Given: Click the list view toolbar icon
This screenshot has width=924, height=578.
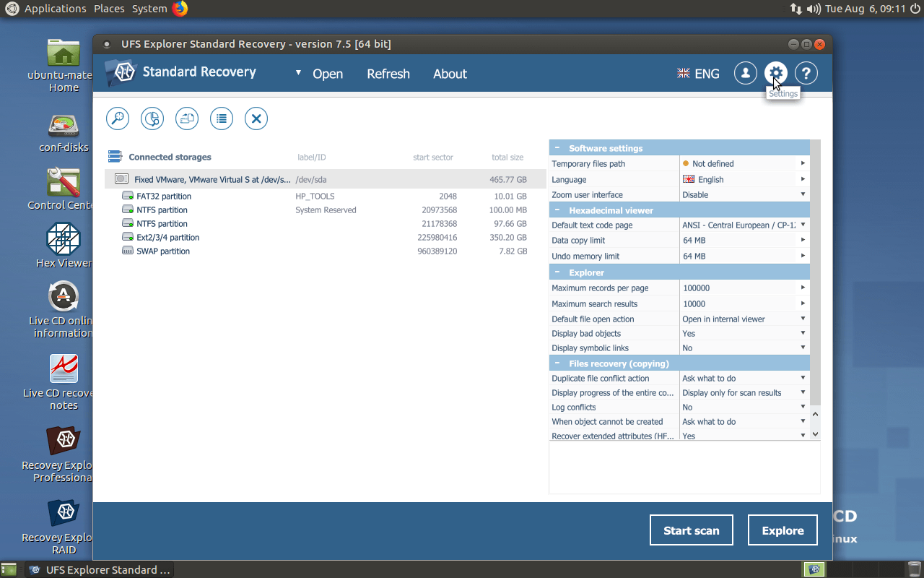Looking at the screenshot, I should 222,118.
